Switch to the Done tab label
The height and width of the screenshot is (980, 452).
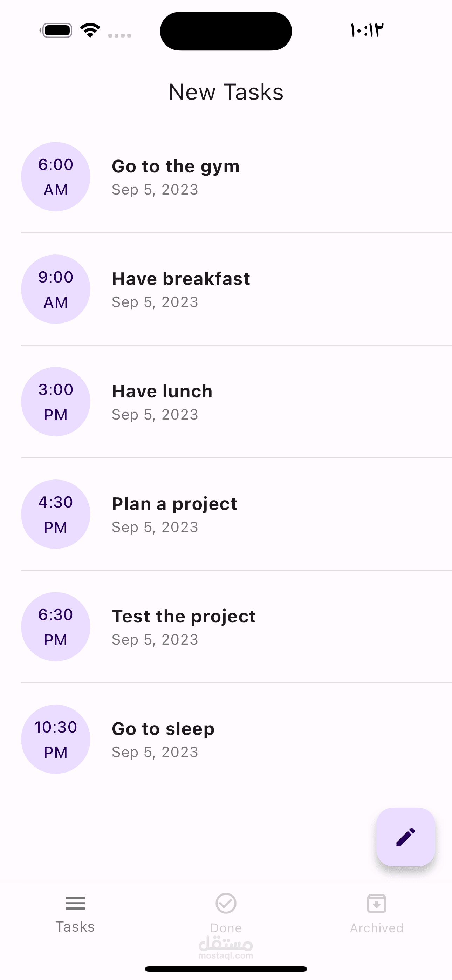point(226,928)
